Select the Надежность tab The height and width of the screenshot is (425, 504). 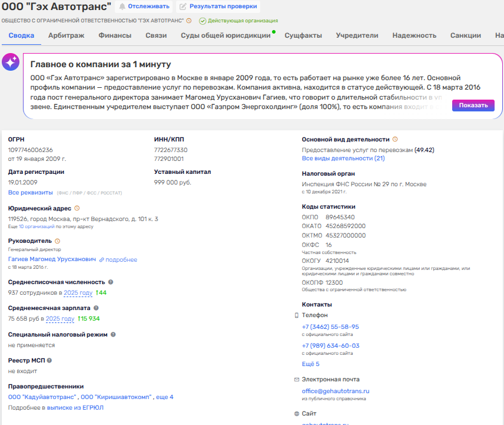click(415, 35)
